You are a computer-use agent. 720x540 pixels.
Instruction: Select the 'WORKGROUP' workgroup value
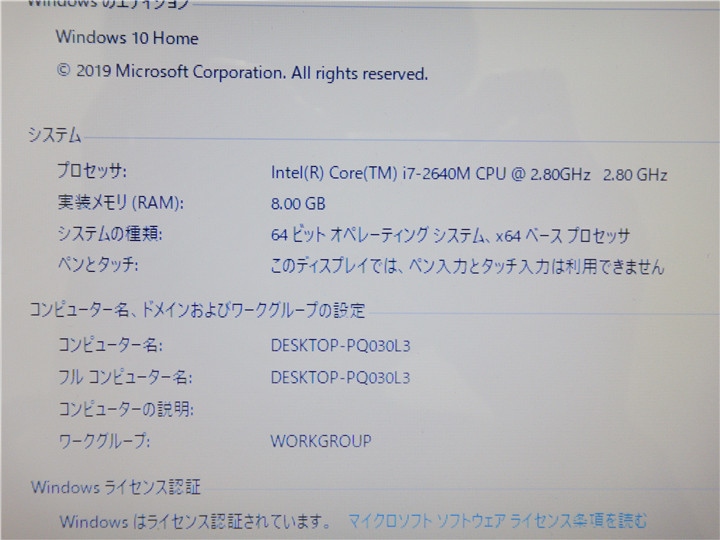321,441
